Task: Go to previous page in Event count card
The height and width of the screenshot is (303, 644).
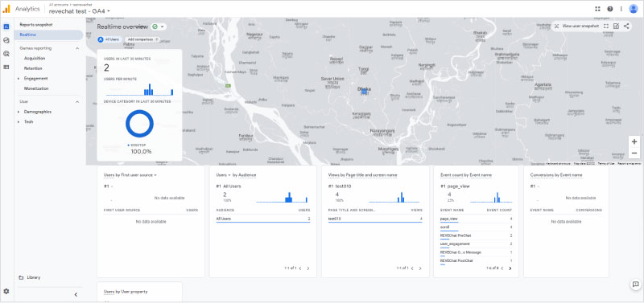Action: coord(502,268)
